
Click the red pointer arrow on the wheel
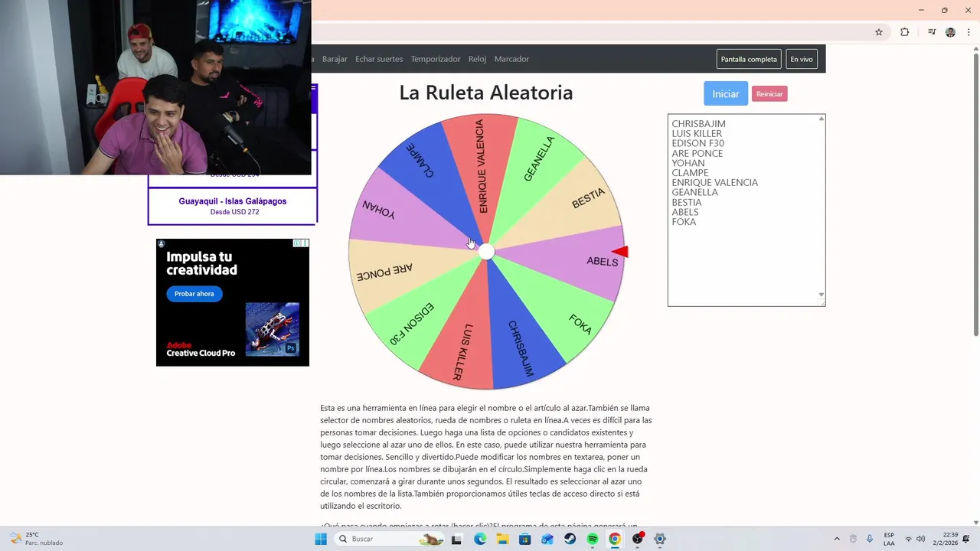click(x=620, y=252)
